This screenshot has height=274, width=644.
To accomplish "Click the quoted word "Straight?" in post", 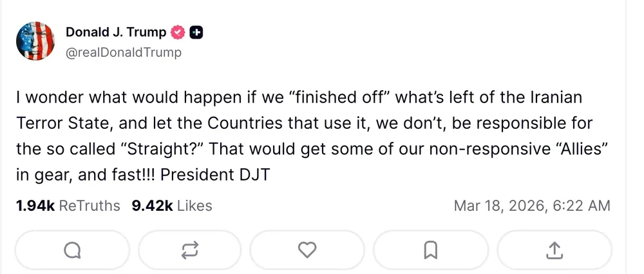I will click(x=164, y=149).
